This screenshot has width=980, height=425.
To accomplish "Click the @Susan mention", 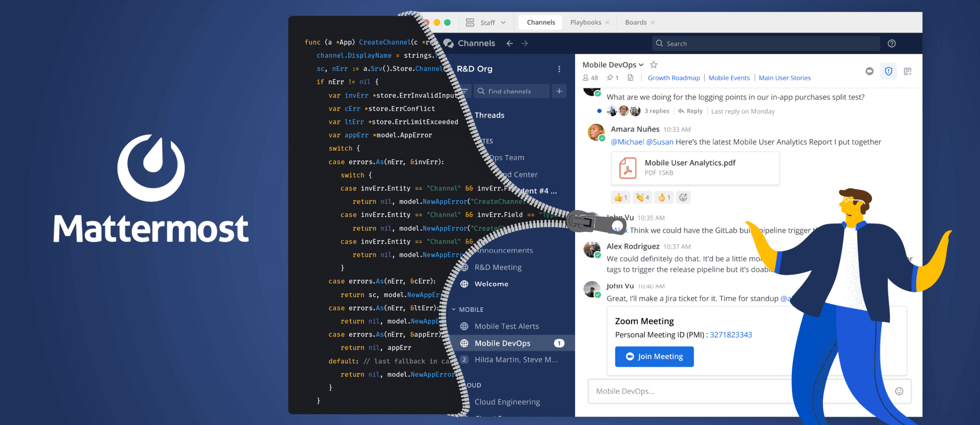I will pos(660,142).
